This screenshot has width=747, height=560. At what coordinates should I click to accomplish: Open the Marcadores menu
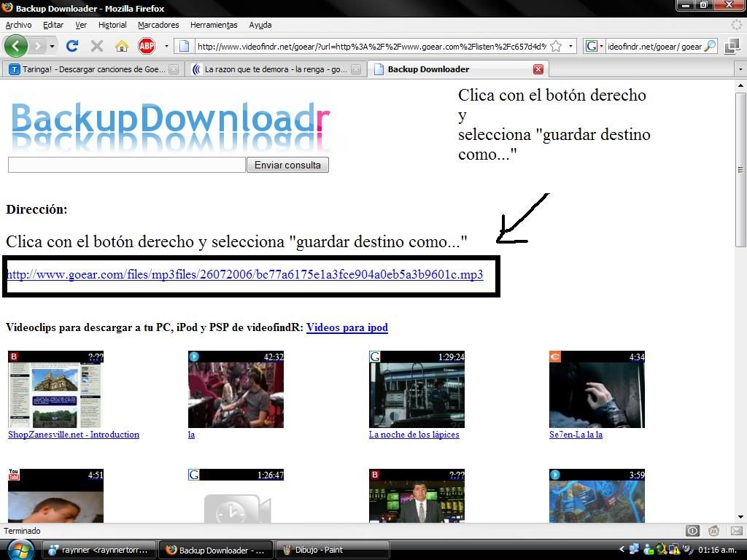point(158,25)
